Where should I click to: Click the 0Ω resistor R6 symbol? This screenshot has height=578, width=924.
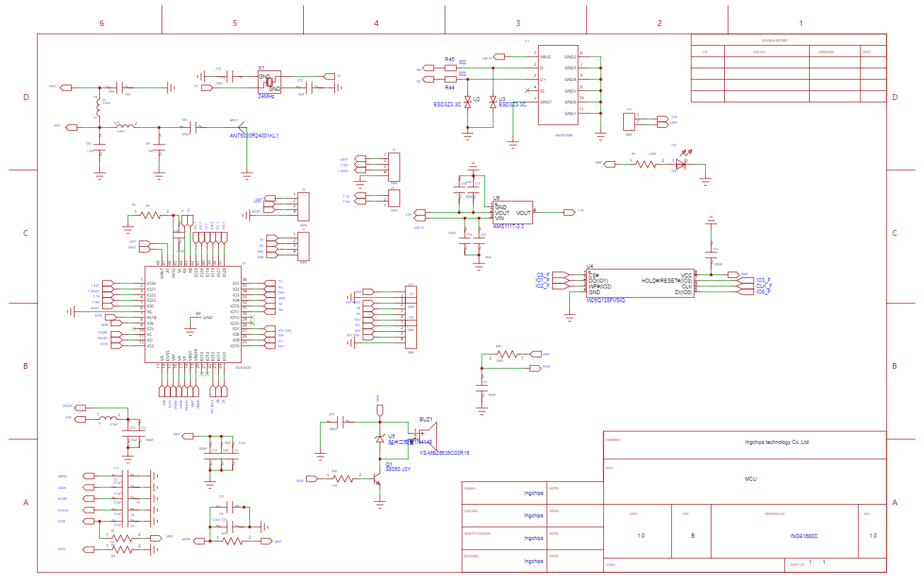[150, 214]
